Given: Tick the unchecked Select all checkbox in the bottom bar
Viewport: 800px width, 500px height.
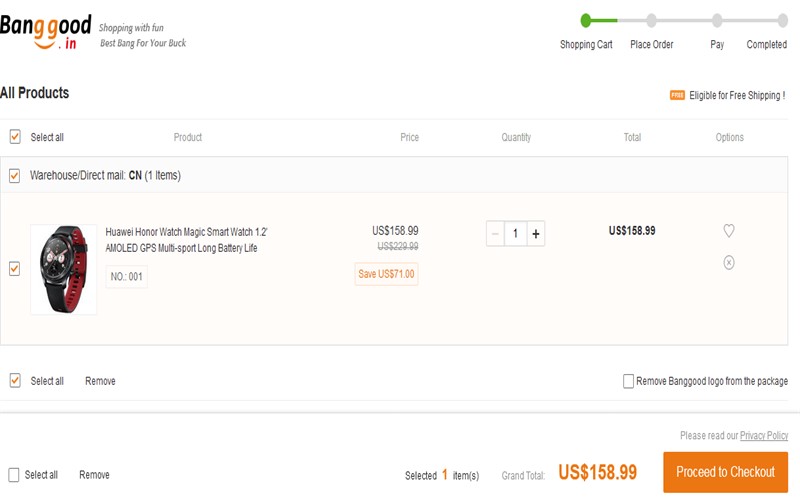Looking at the screenshot, I should pos(14,474).
